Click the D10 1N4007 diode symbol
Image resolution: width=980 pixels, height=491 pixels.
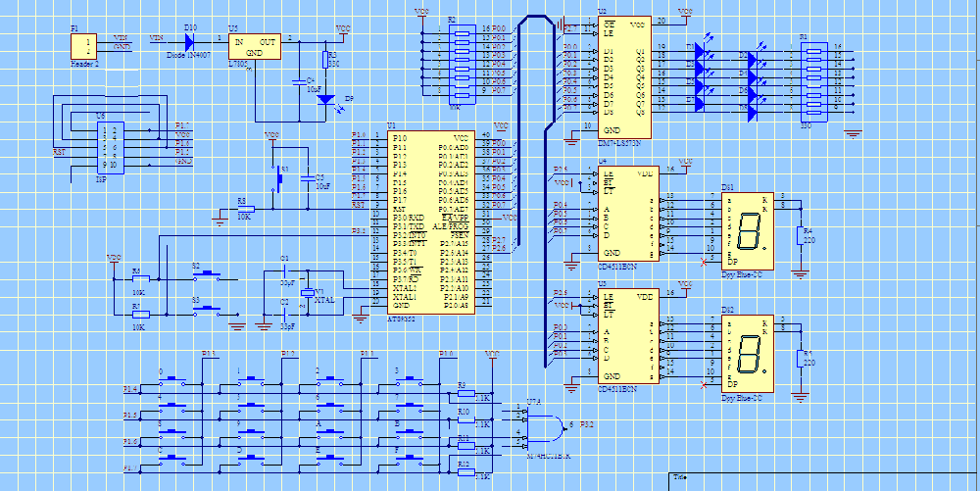tap(189, 40)
